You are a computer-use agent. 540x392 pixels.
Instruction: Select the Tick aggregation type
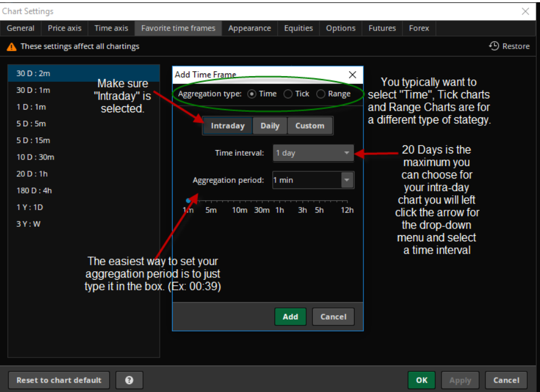288,94
